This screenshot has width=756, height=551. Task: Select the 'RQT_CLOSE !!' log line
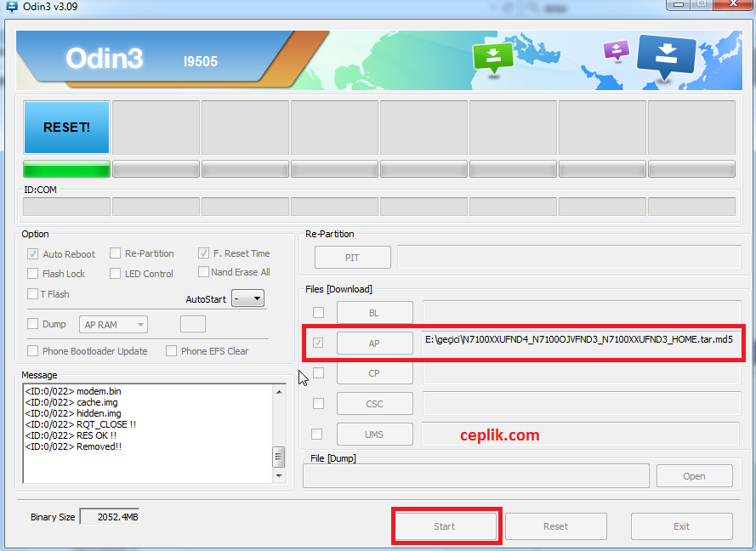tap(81, 424)
